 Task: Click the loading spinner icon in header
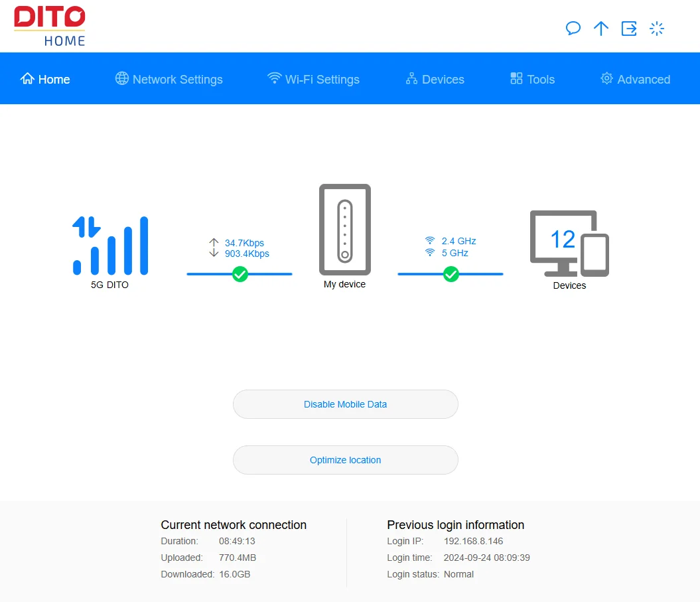tap(657, 29)
